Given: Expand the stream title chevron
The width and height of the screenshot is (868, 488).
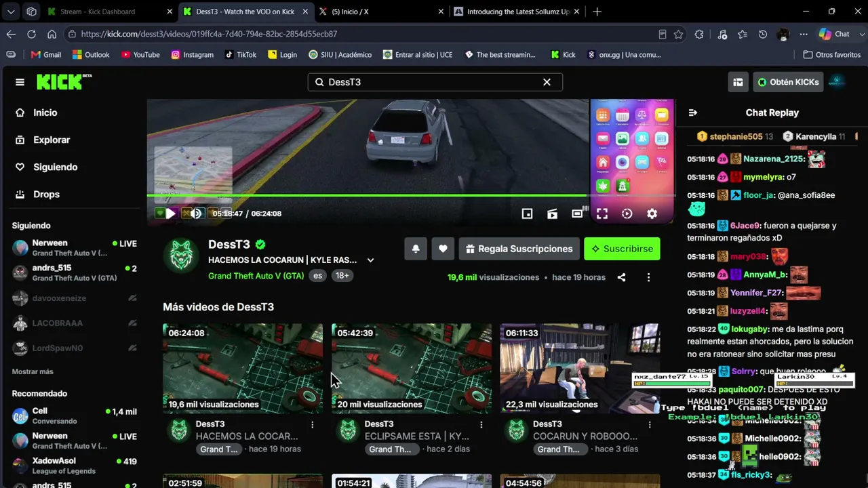Looking at the screenshot, I should click(x=370, y=260).
